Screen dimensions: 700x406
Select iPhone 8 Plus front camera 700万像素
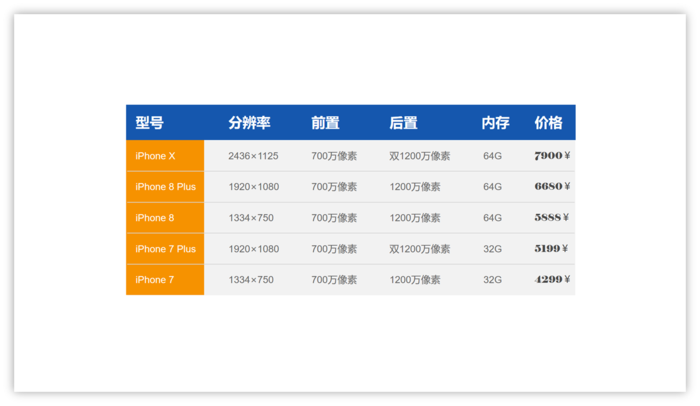click(x=334, y=187)
